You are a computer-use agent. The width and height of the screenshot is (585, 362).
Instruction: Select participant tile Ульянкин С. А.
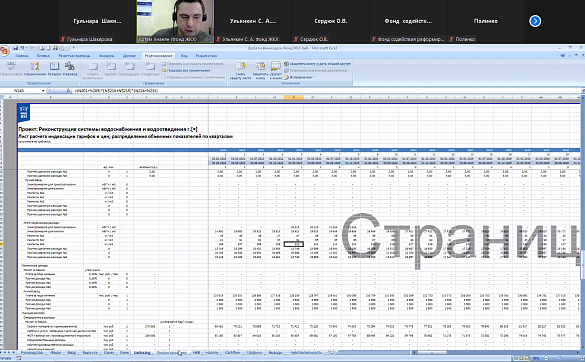click(x=253, y=22)
